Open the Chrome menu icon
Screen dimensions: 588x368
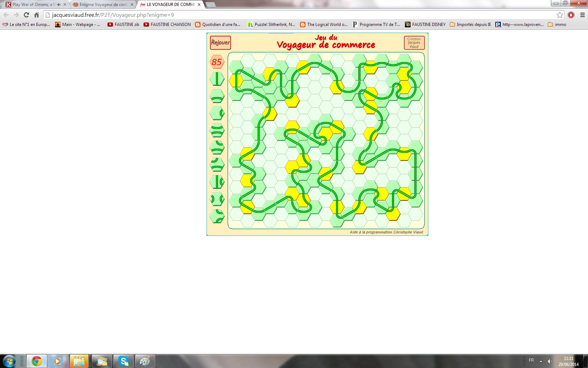coord(582,15)
